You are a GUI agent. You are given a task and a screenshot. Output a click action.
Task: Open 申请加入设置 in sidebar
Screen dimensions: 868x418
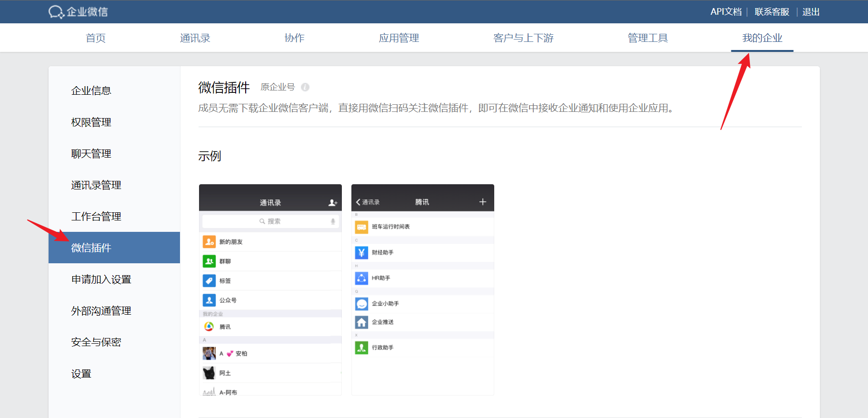[114, 279]
